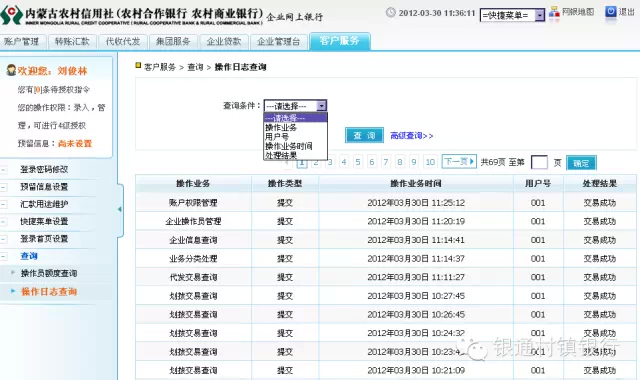The height and width of the screenshot is (380, 640).
Task: Open 登录密码修改 in sidebar
Action: 44,169
